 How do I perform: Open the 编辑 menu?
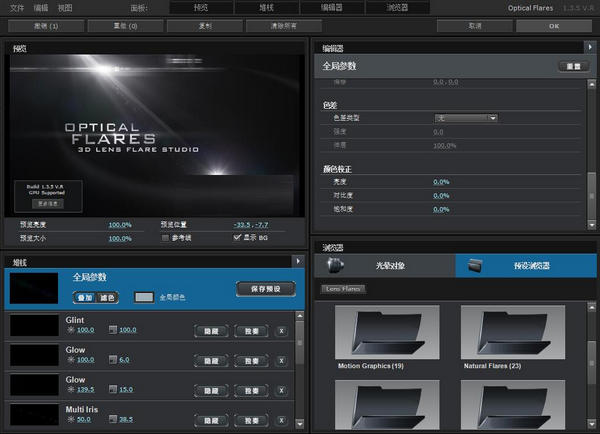coord(41,7)
